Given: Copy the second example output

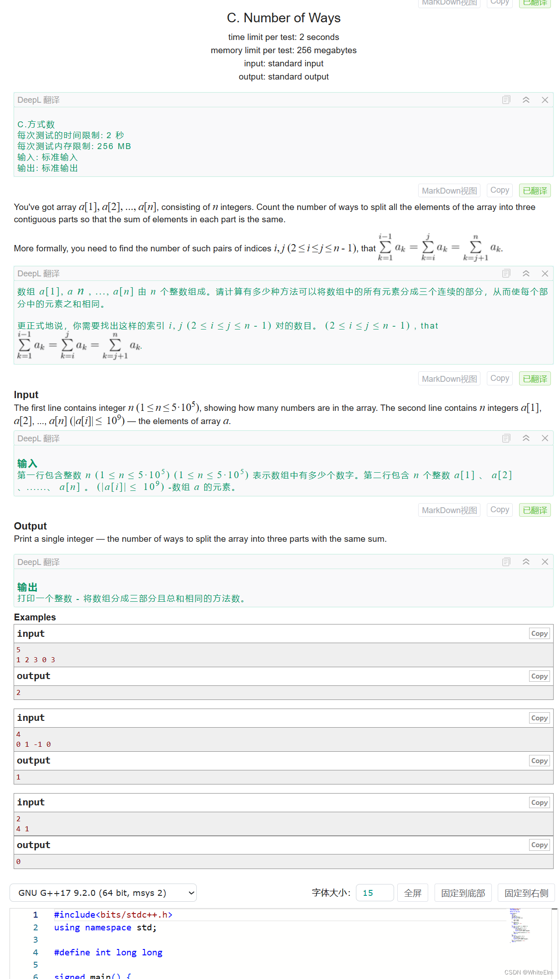Looking at the screenshot, I should [539, 760].
